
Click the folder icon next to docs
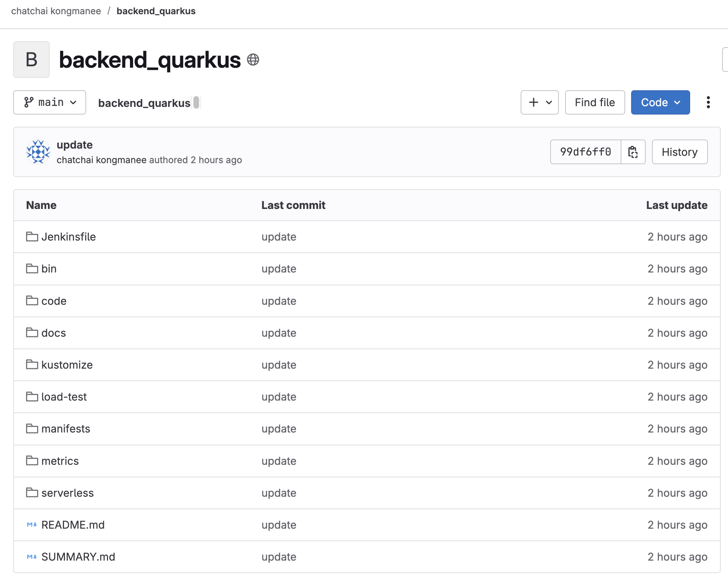coord(32,333)
